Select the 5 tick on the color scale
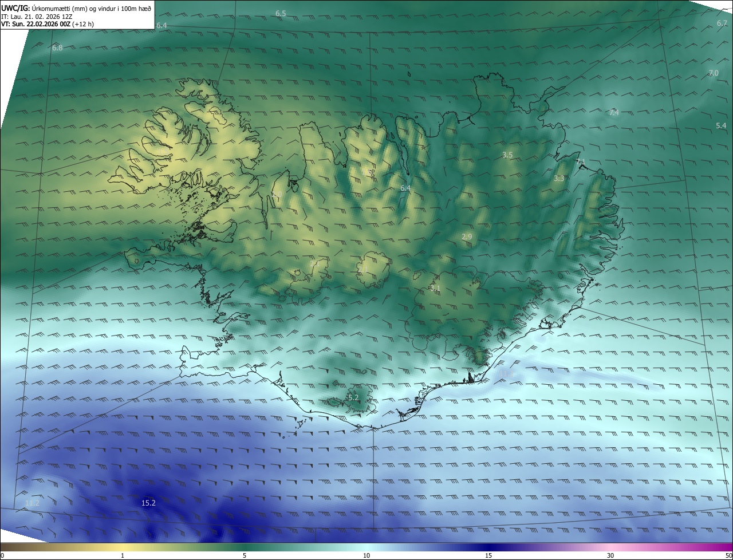Image resolution: width=733 pixels, height=560 pixels. tap(245, 555)
